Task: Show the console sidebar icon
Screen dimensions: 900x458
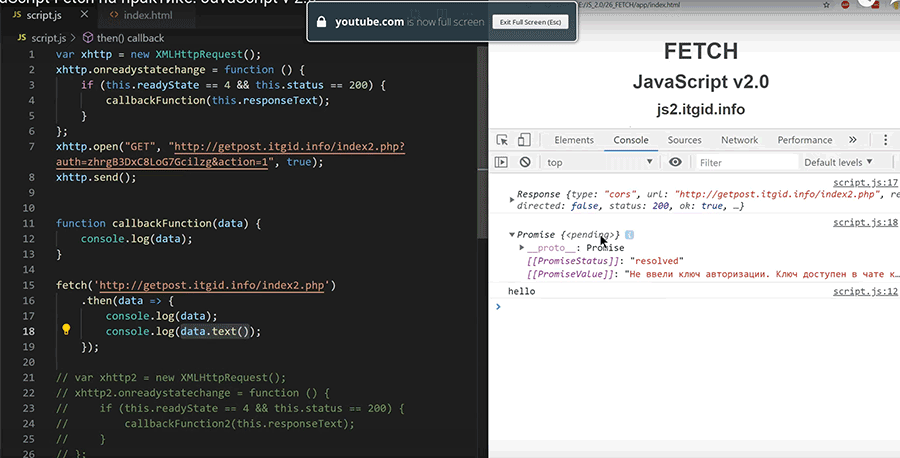Action: [x=501, y=162]
